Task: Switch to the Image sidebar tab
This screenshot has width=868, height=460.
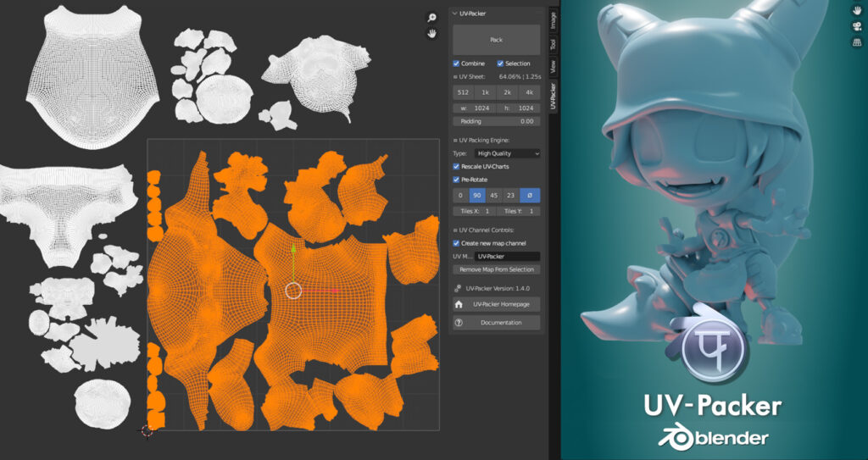Action: 553,20
